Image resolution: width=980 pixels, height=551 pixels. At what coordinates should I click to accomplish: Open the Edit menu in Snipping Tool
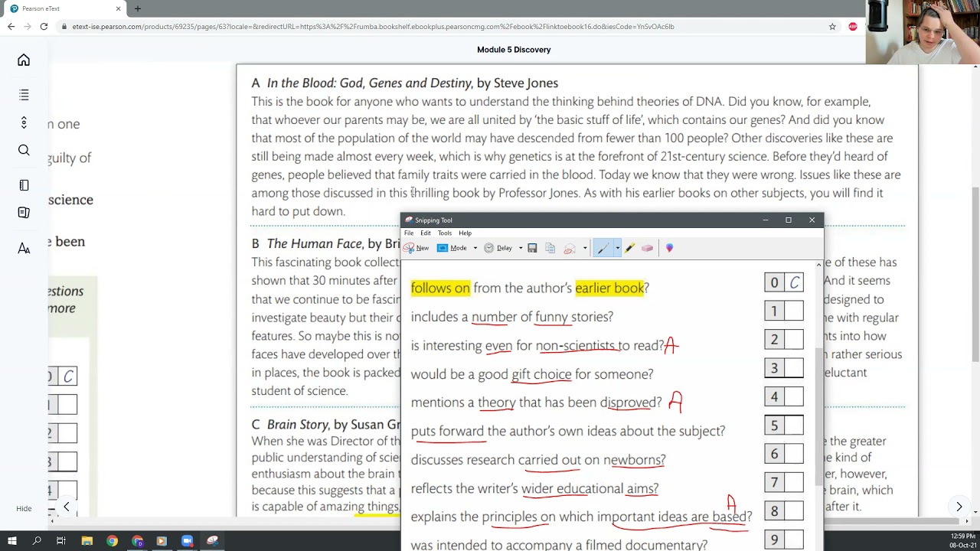pos(426,233)
